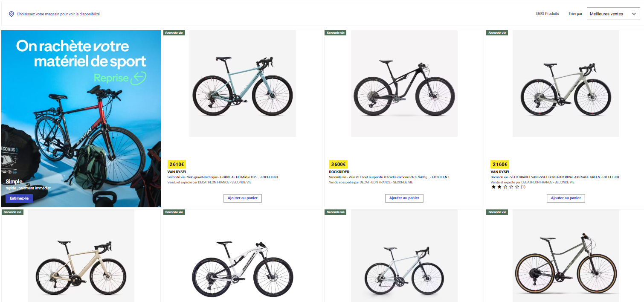Screen dimensions: 644x302
Task: Click the yellow 3 600€ price tag
Action: 338,164
